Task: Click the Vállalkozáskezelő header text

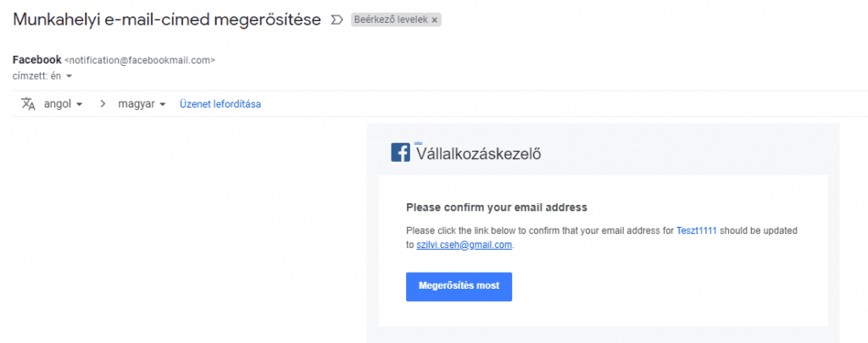Action: coord(479,153)
